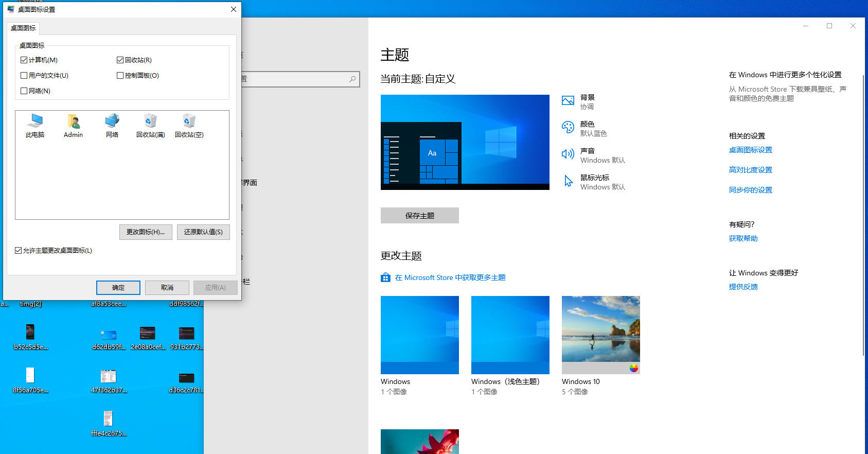Click the search magnifier icon in settings
Screen dimensions: 868x454
[x=352, y=79]
